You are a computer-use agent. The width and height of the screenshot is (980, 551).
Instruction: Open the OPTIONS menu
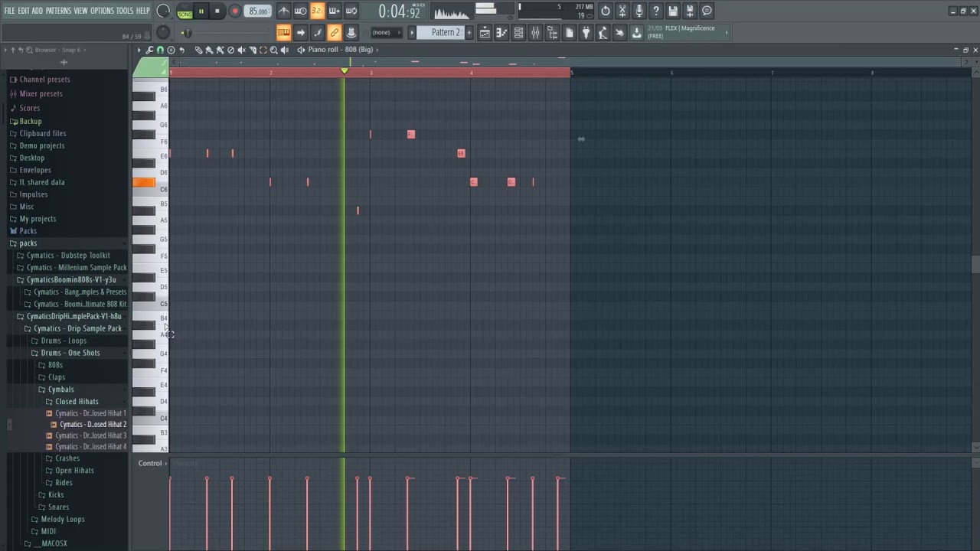[x=102, y=11]
